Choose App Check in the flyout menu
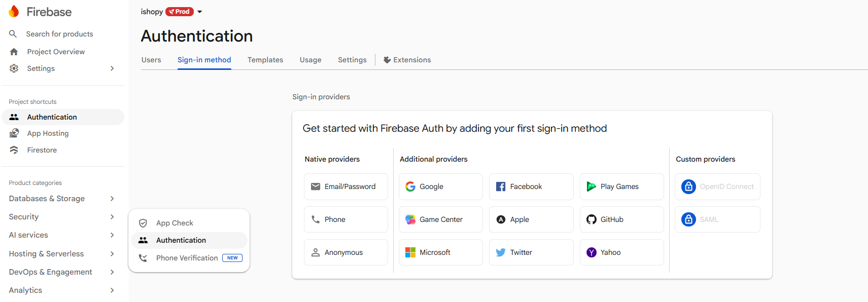Viewport: 868px width, 302px height. point(189,223)
